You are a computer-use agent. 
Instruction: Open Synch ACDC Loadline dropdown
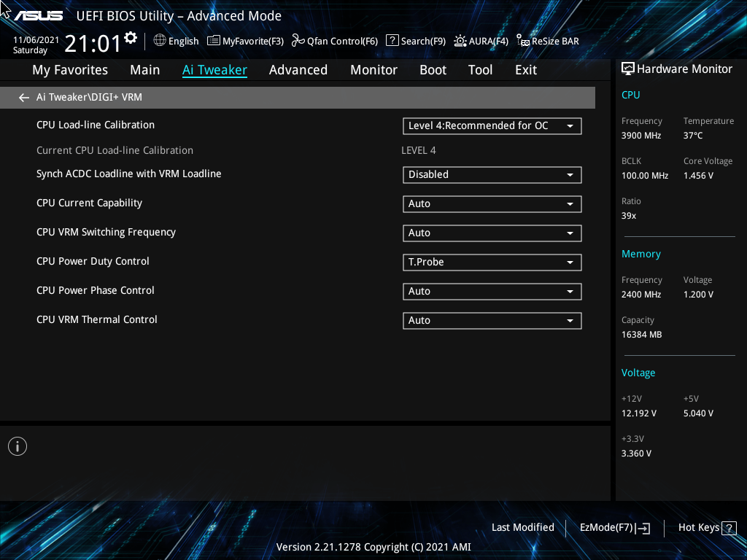(492, 175)
